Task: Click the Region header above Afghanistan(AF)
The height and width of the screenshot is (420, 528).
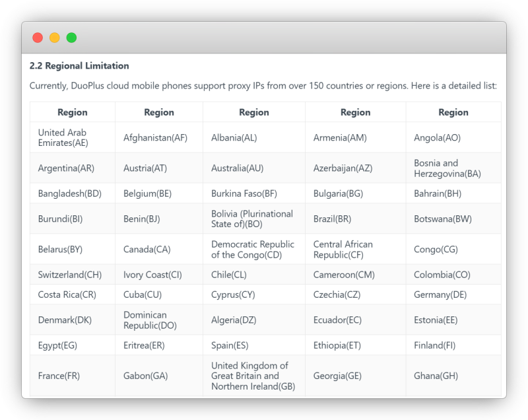Action: pyautogui.click(x=158, y=112)
